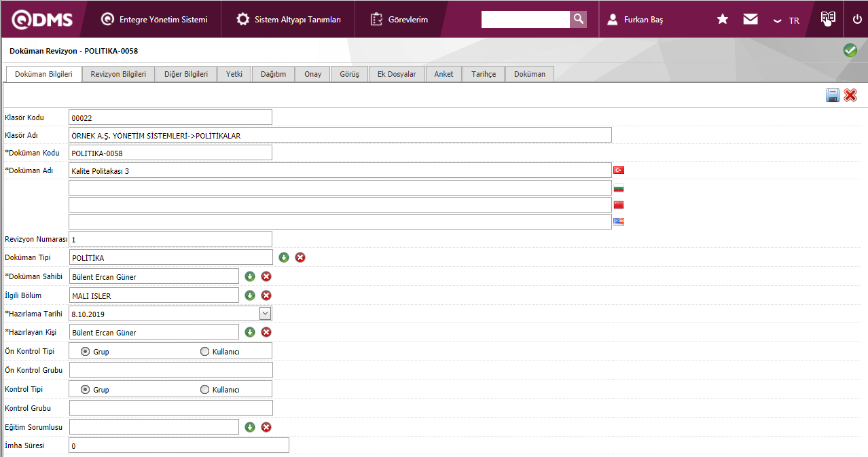Click the search magnifier button

pyautogui.click(x=578, y=19)
